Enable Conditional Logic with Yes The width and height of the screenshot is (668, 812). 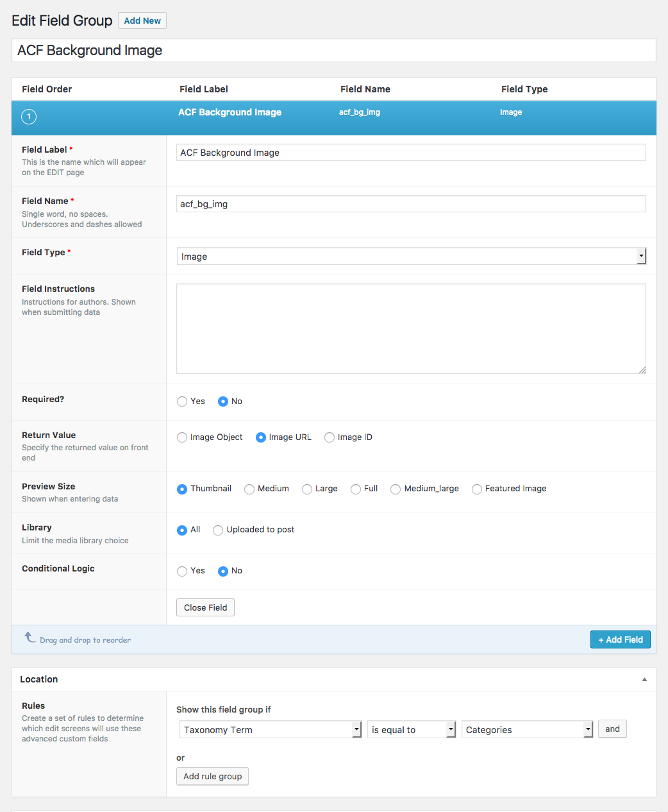pyautogui.click(x=182, y=571)
